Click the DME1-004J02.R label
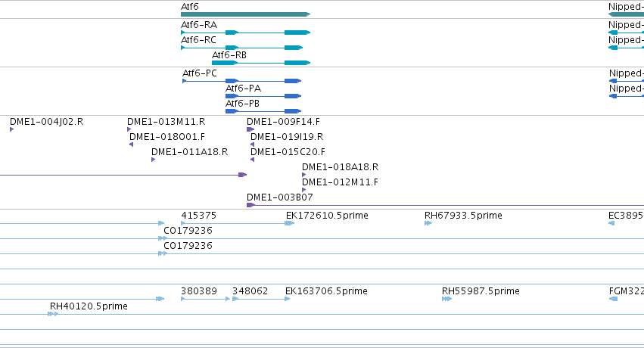The width and height of the screenshot is (644, 348). (46, 122)
